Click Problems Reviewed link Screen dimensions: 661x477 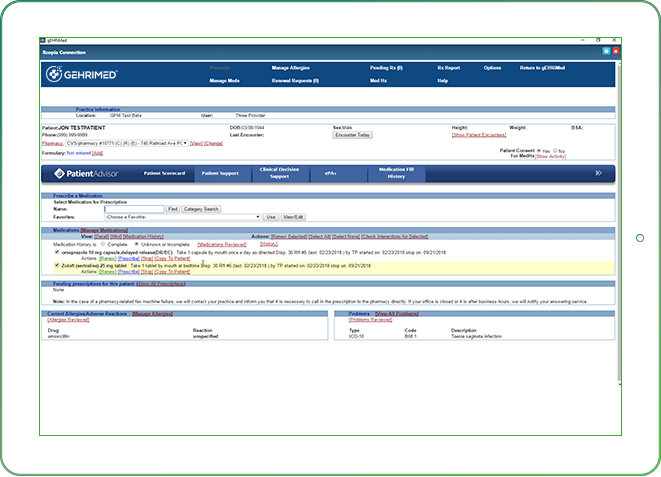point(370,320)
